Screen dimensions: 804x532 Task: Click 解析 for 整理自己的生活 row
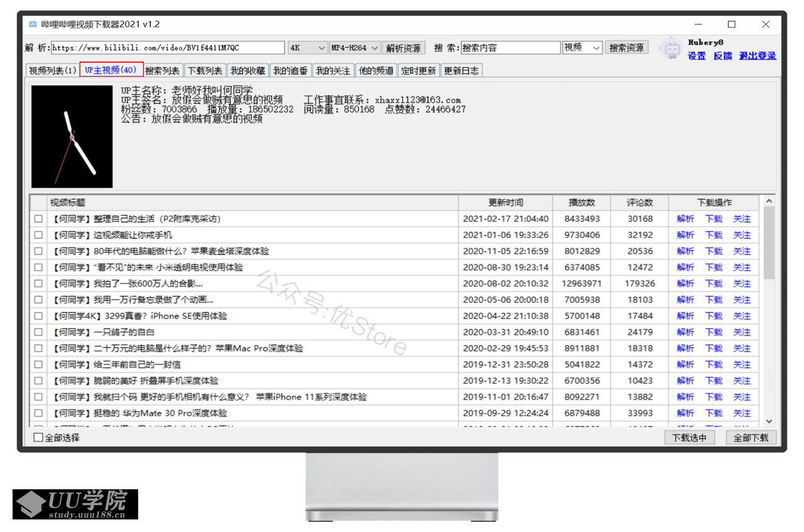(x=686, y=219)
